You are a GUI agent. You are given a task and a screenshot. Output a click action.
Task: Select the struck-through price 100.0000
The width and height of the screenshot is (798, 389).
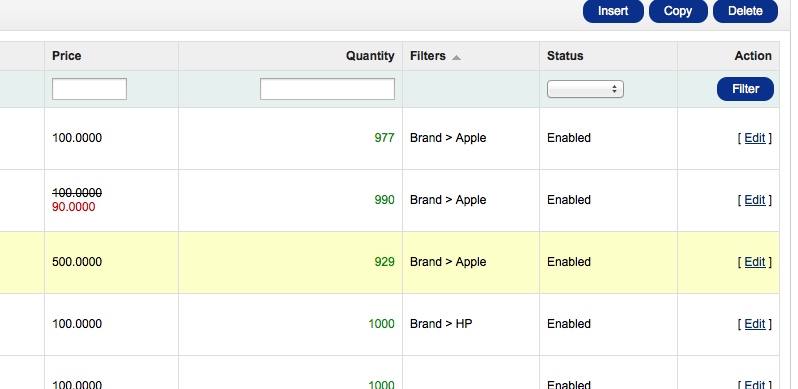pyautogui.click(x=77, y=193)
